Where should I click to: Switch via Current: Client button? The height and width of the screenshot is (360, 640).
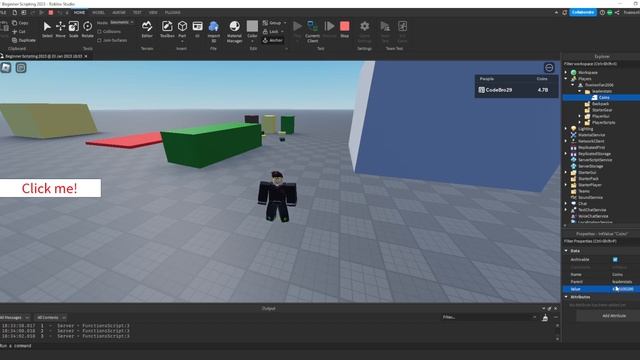[x=313, y=31]
